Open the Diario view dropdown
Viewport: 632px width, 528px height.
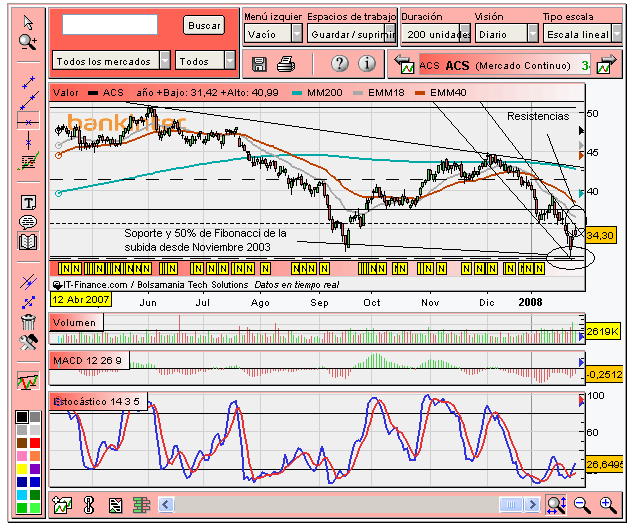[507, 34]
